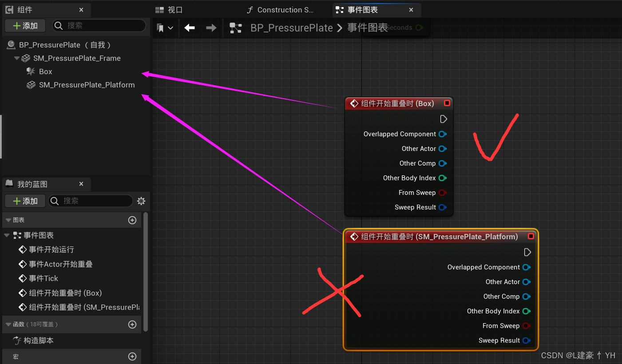Click Box node execution output pin
This screenshot has width=622, height=364.
[x=443, y=119]
